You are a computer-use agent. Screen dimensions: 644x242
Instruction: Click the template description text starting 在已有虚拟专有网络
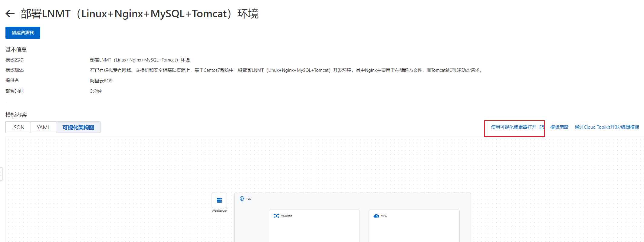pyautogui.click(x=287, y=70)
